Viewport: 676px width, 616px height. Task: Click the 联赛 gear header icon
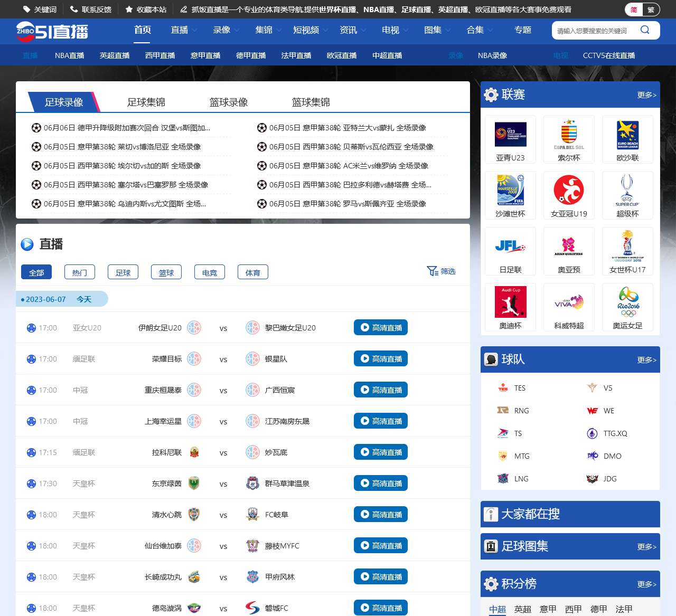491,94
